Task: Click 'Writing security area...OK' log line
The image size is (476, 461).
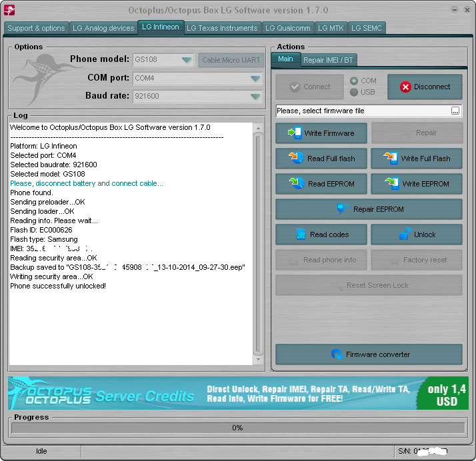Action: point(51,276)
